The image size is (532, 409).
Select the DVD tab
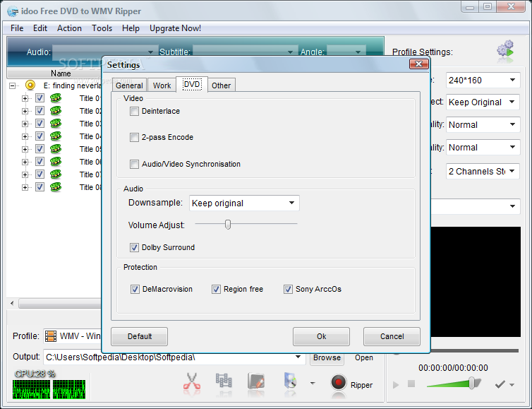click(x=192, y=84)
